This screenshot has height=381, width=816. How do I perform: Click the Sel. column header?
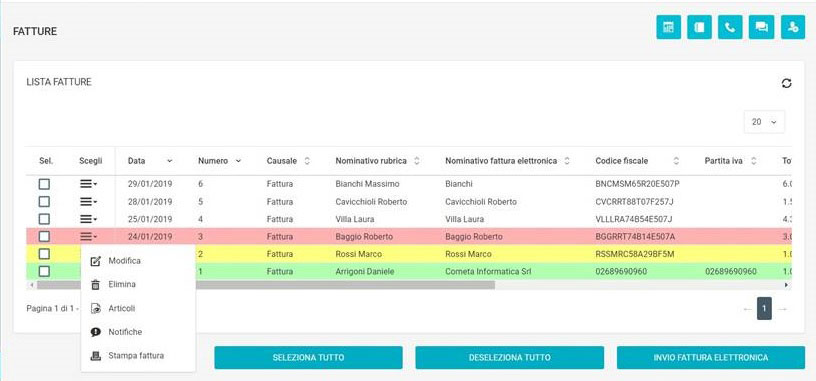(46, 161)
